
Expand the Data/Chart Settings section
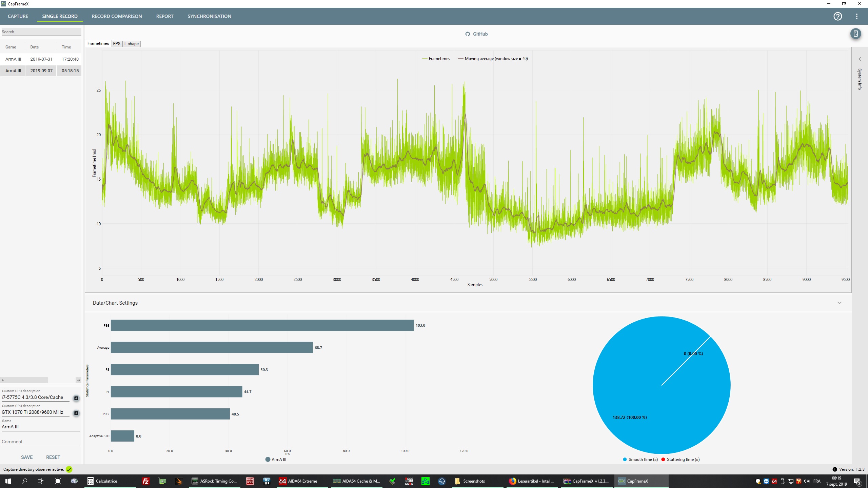(839, 303)
